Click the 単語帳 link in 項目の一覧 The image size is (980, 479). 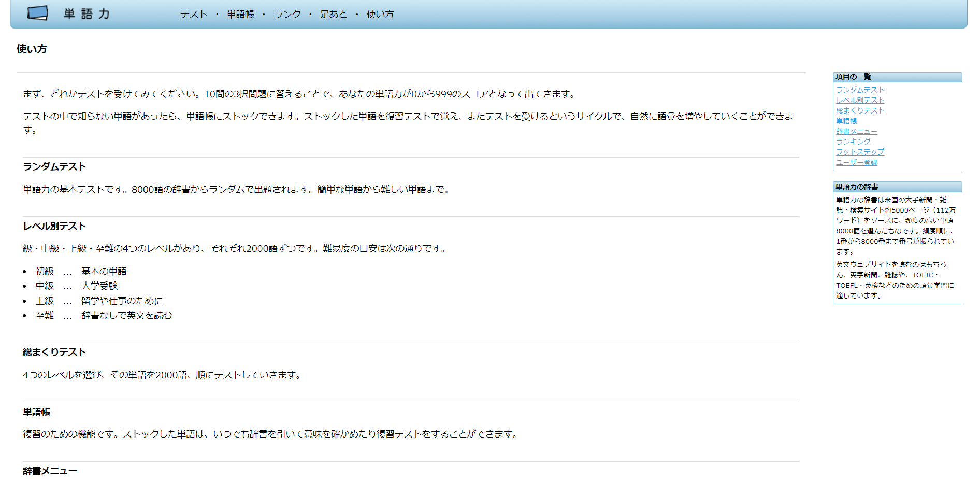[x=846, y=121]
